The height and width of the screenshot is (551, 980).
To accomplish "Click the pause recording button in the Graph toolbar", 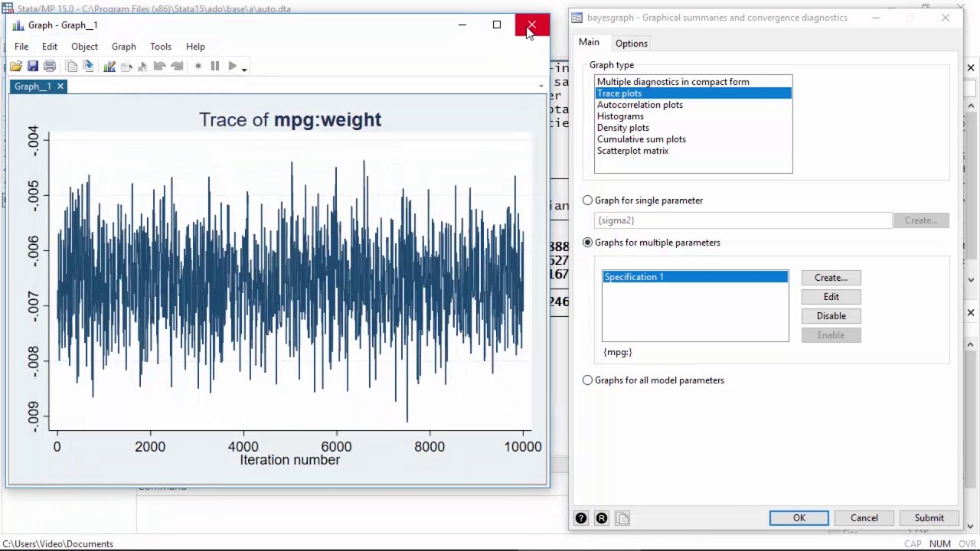I will point(215,67).
